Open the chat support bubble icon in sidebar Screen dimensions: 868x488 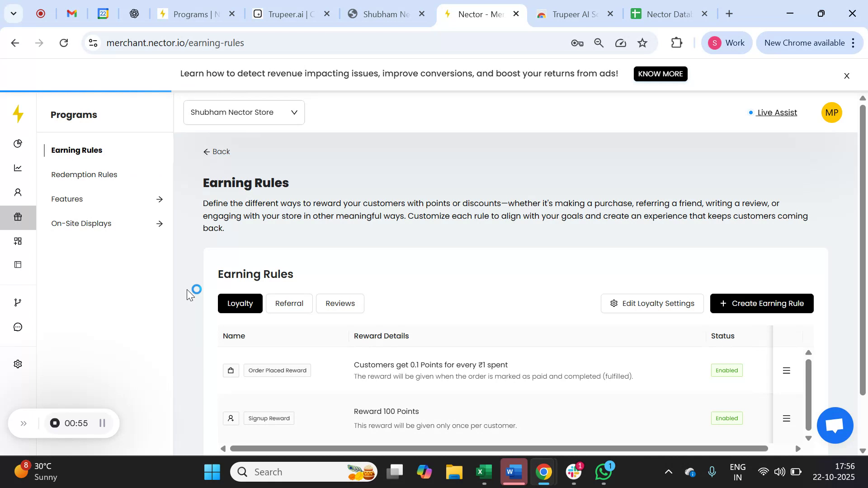click(18, 327)
